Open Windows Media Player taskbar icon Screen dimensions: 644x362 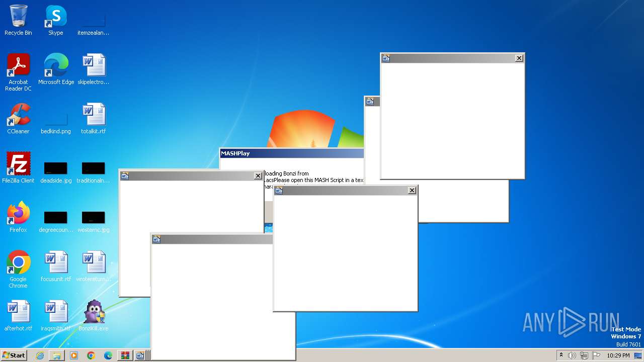click(74, 355)
